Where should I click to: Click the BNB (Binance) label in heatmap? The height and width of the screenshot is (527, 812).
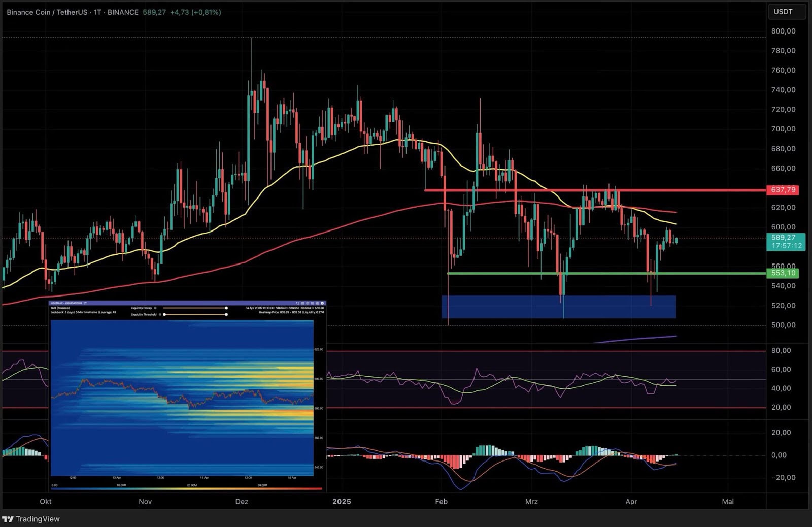pyautogui.click(x=60, y=308)
